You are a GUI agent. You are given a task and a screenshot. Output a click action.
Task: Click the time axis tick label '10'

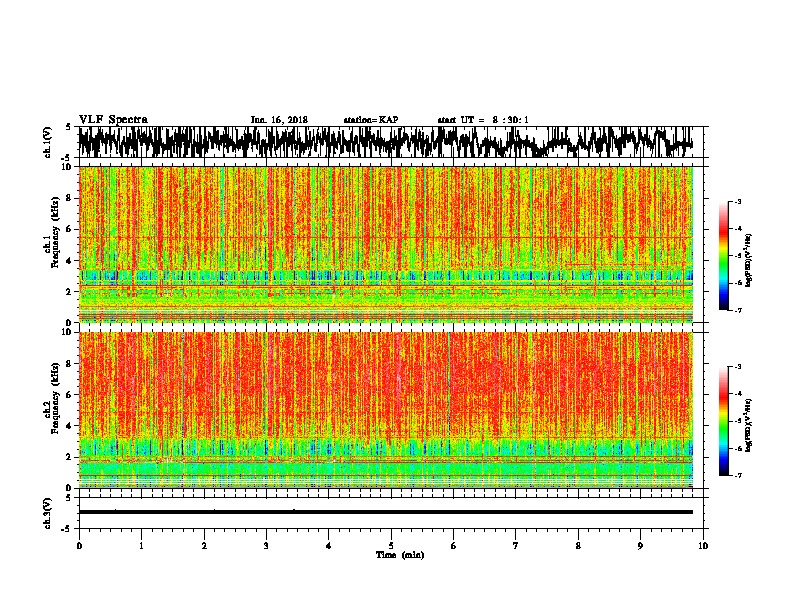[x=703, y=546]
